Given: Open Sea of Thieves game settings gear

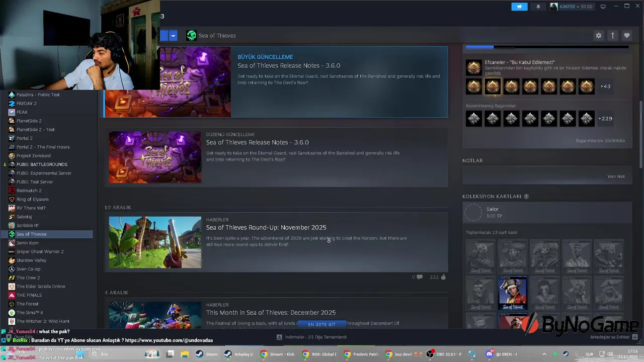Looking at the screenshot, I should click(598, 36).
